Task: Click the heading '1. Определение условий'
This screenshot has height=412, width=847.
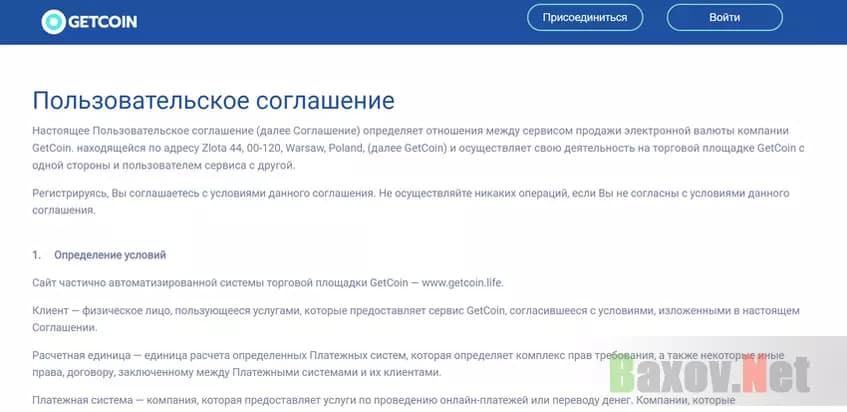Action: 99,255
